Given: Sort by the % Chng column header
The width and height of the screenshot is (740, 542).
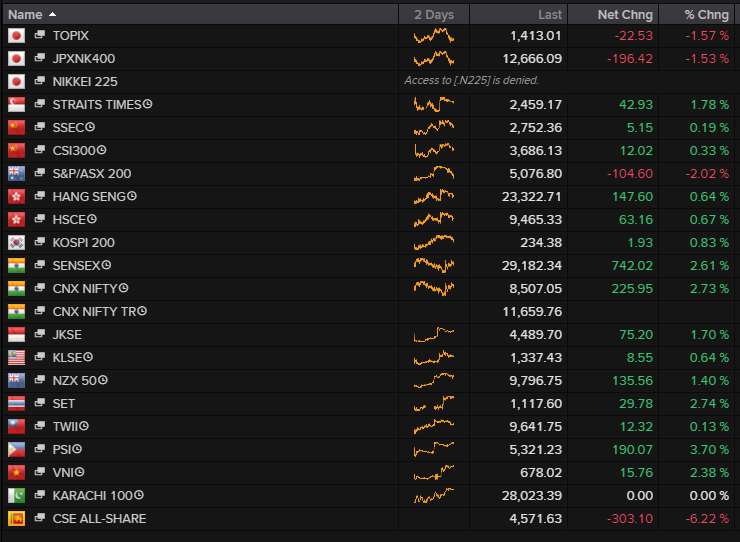Looking at the screenshot, I should [x=697, y=15].
